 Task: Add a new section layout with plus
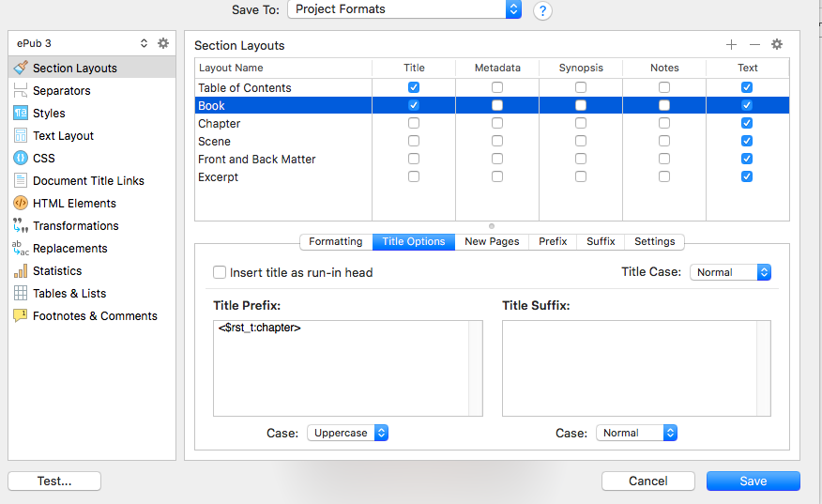pos(731,44)
